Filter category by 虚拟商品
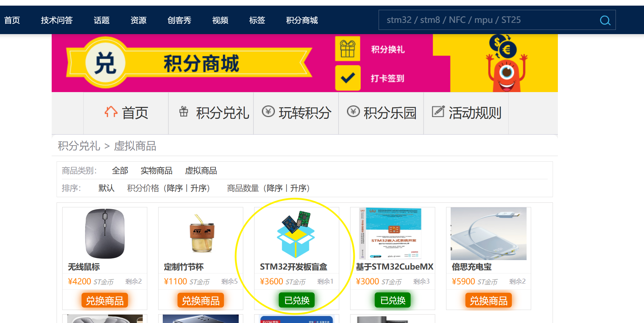This screenshot has width=644, height=323. click(x=201, y=171)
